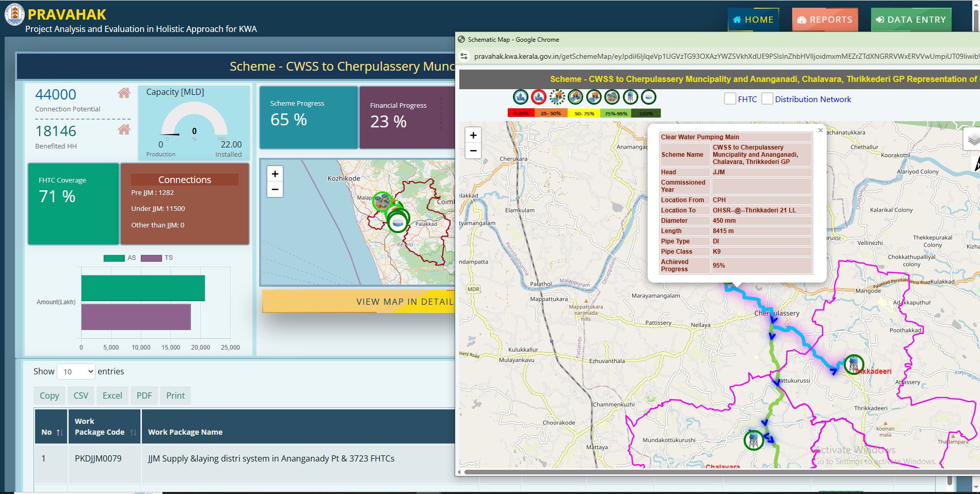This screenshot has height=494, width=980.
Task: Sort table by the No column
Action: coord(51,432)
